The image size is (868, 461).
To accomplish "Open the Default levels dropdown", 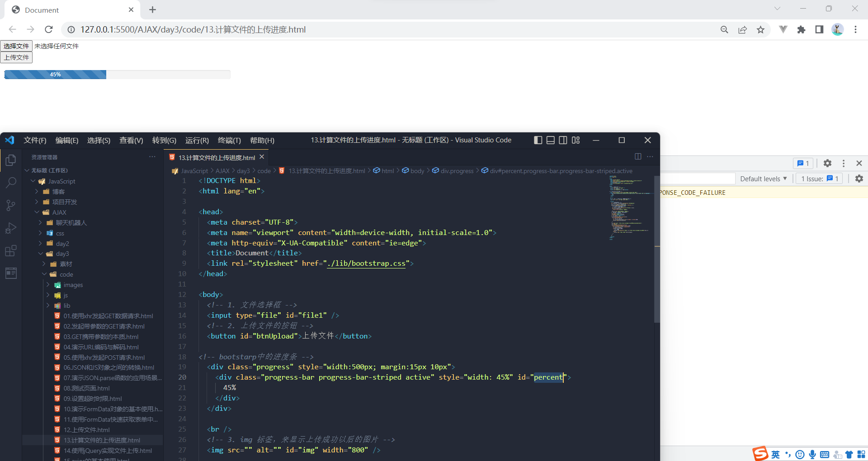I will [763, 179].
